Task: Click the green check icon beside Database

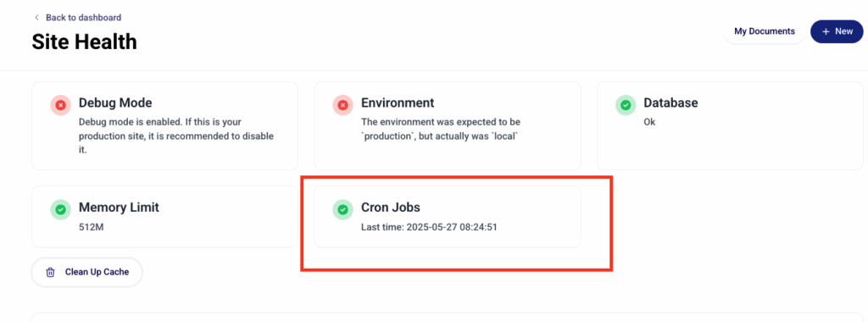Action: 626,105
